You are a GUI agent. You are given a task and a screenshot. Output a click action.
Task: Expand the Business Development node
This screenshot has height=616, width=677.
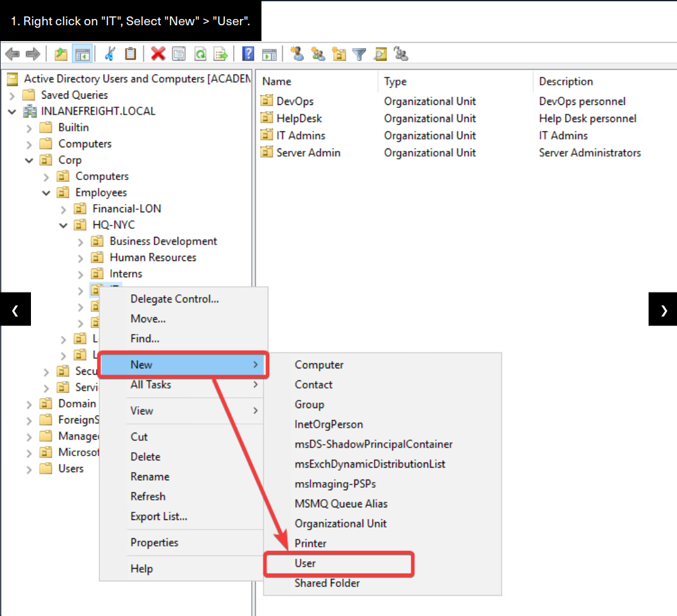[x=80, y=242]
